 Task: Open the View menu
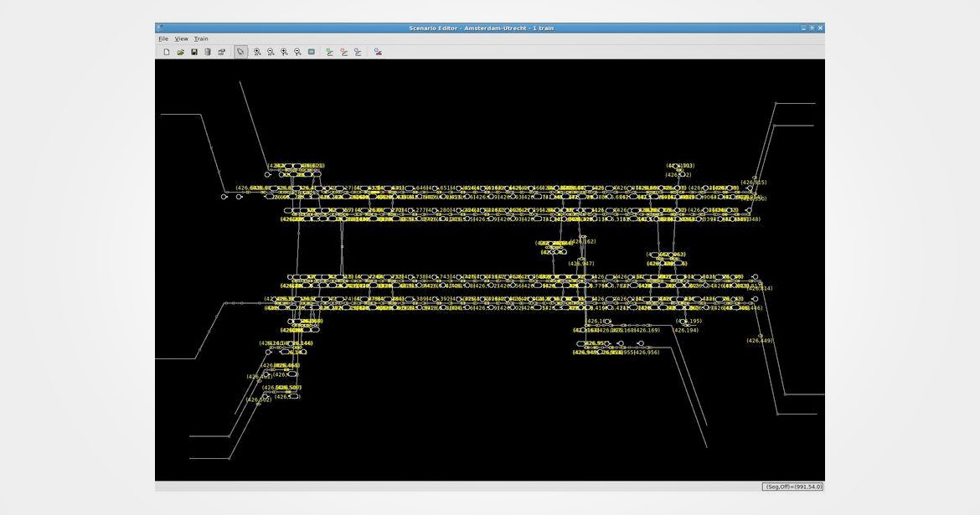(181, 39)
